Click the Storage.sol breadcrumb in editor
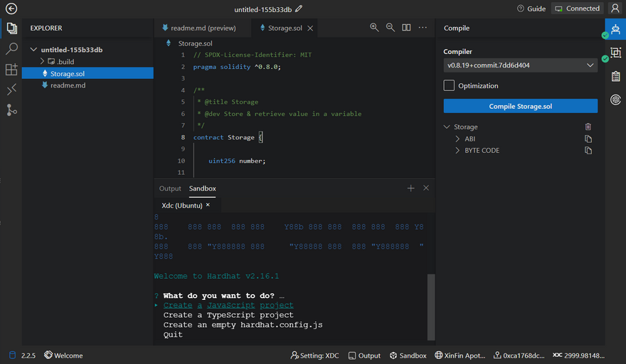The height and width of the screenshot is (364, 626). [195, 43]
